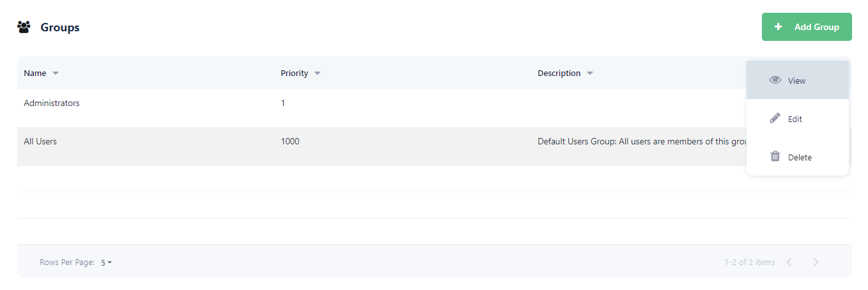Open the Rows Per Page dropdown
The height and width of the screenshot is (290, 868).
pos(106,262)
